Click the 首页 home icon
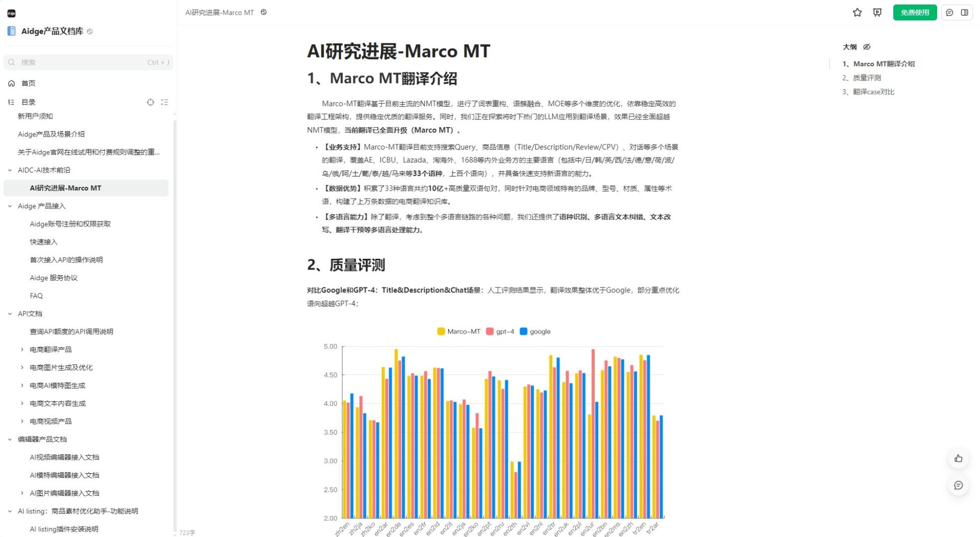Screen dimensions: 980x537 pyautogui.click(x=11, y=83)
